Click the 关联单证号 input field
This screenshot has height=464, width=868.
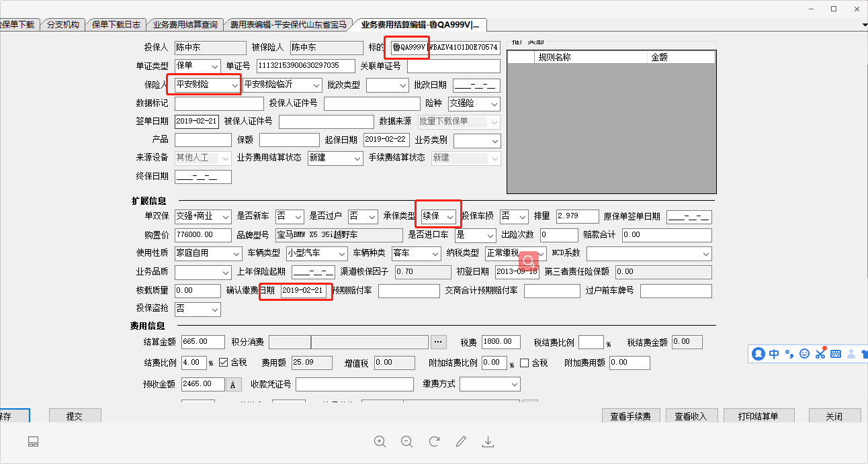coord(453,66)
